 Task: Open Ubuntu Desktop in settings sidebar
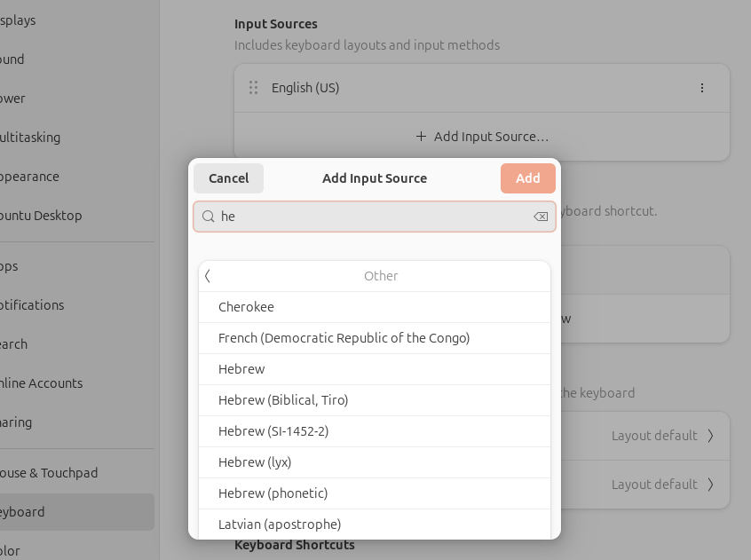(77, 216)
